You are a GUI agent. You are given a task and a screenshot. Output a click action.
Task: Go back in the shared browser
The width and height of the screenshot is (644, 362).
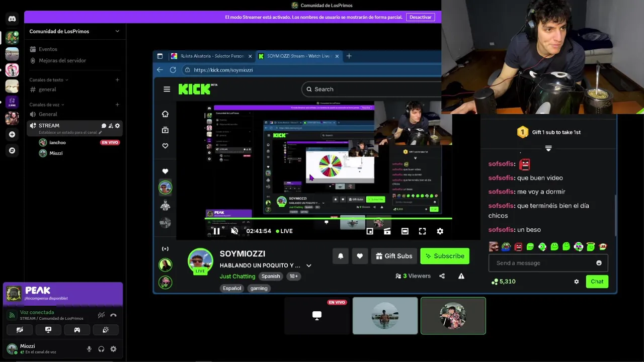pos(160,70)
